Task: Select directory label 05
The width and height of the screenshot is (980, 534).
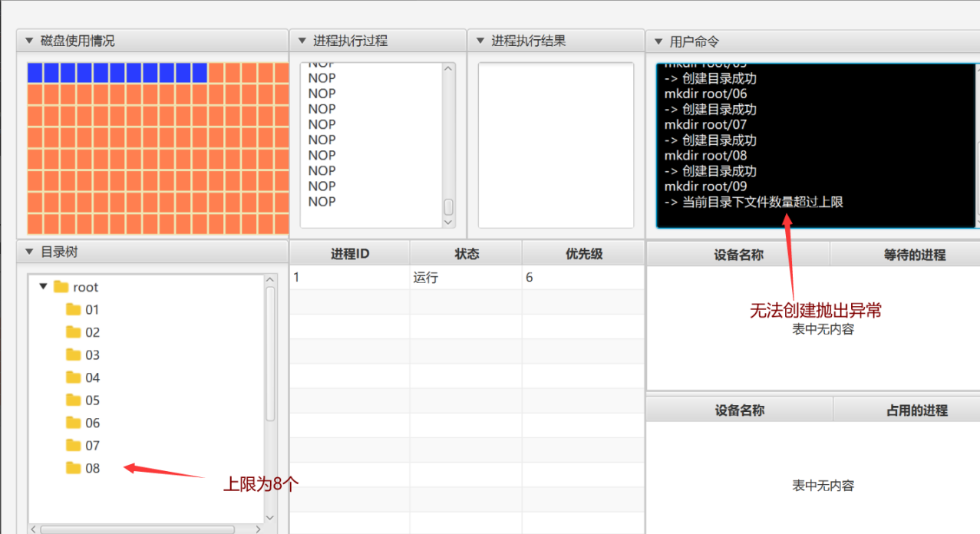Action: point(93,400)
